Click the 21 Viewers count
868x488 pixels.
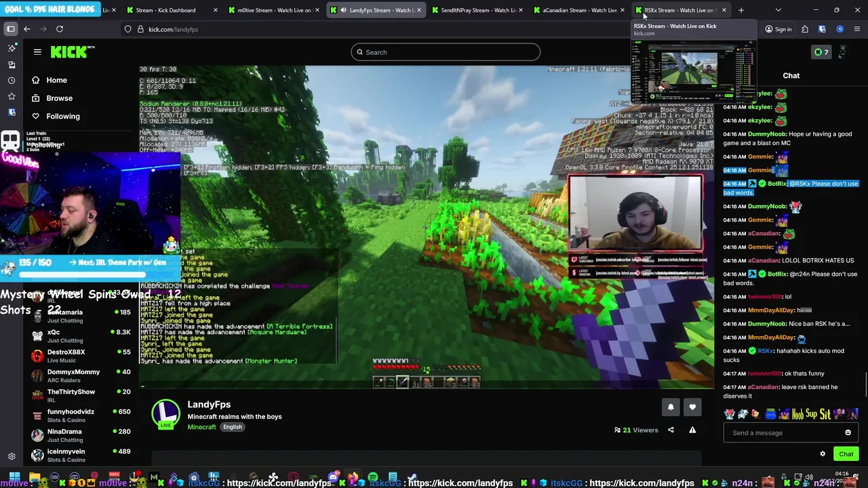(636, 430)
